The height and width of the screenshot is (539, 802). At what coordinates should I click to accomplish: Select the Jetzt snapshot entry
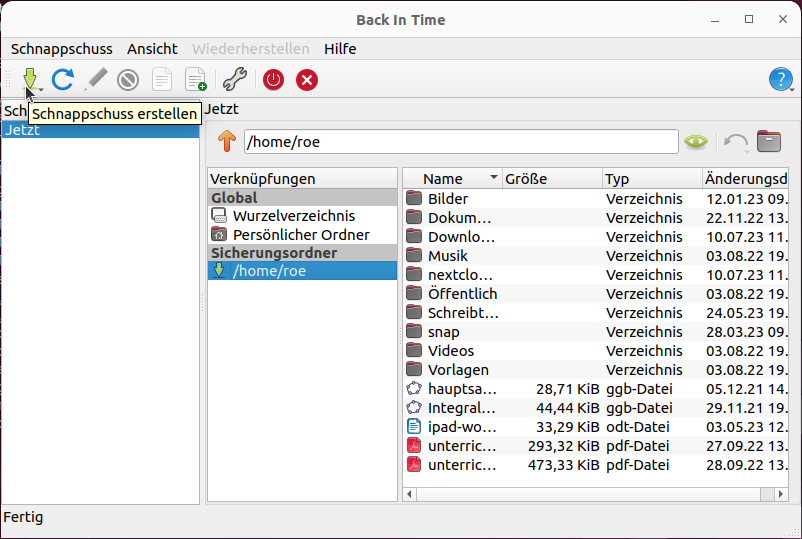(x=100, y=130)
